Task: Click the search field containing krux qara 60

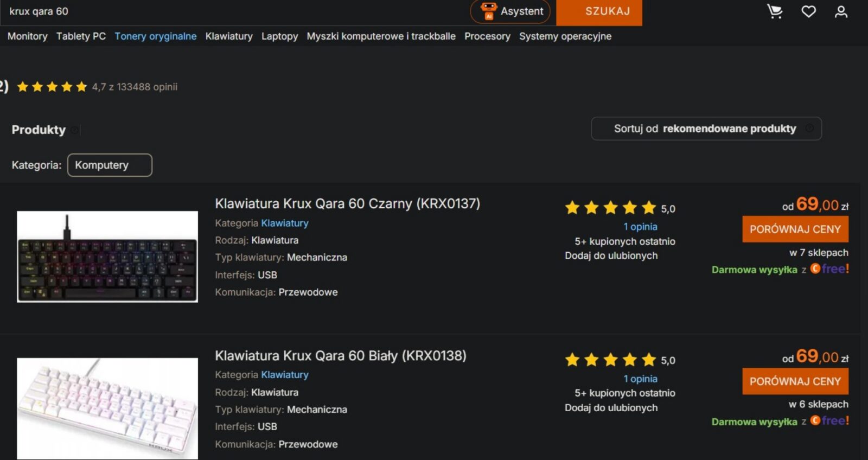Action: (233, 11)
